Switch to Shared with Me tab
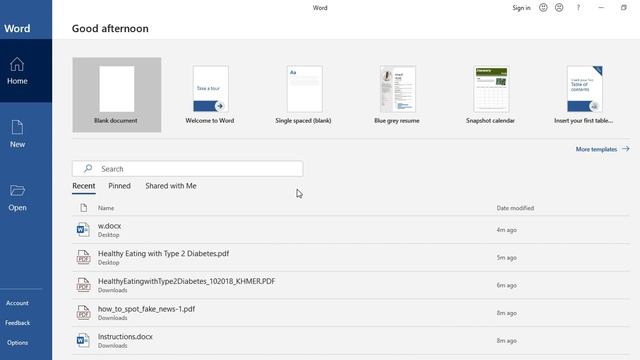640x360 pixels. coord(171,186)
